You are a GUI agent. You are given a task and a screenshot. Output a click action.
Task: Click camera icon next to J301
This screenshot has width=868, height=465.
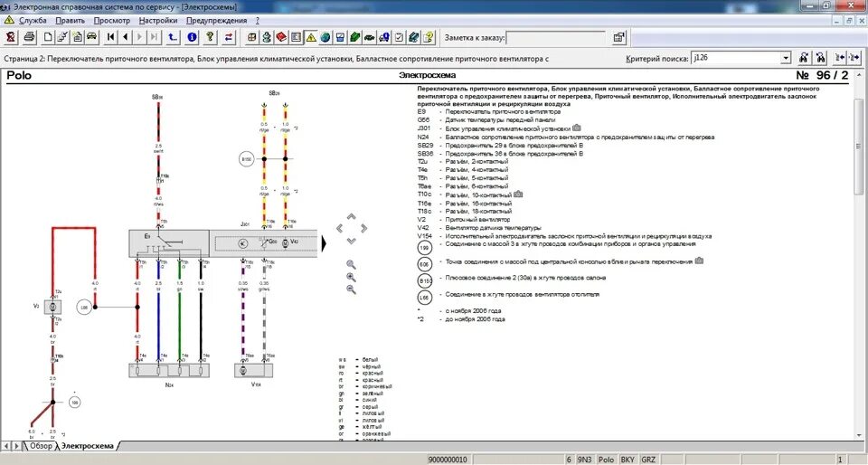[576, 128]
